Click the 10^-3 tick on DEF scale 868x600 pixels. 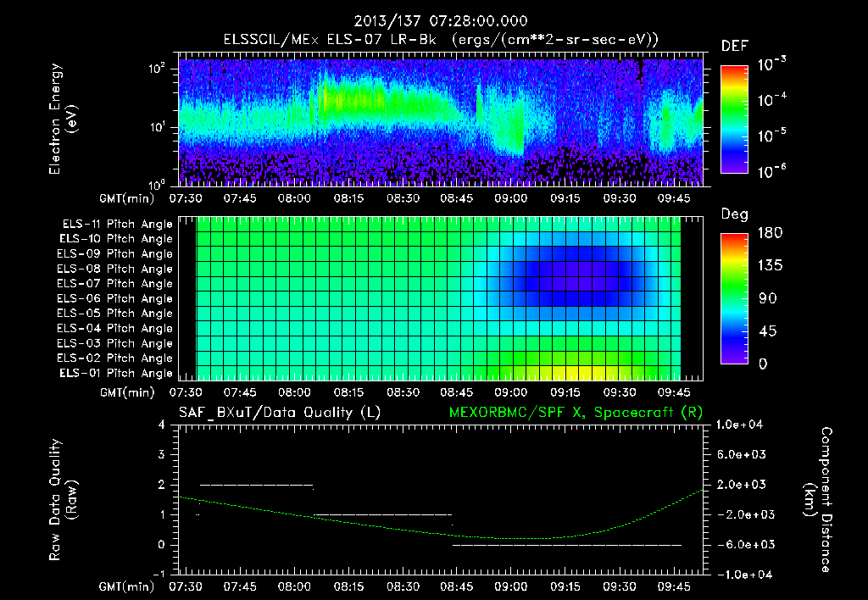[771, 64]
